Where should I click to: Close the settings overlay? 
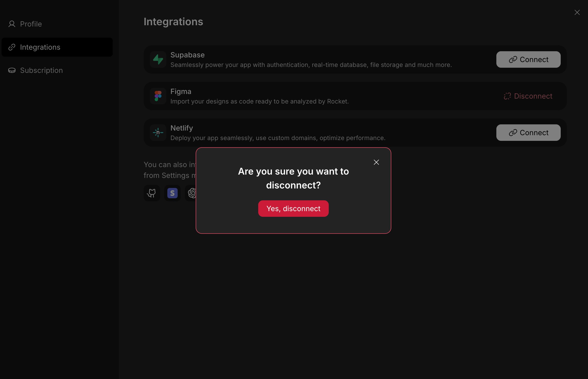coord(577,12)
